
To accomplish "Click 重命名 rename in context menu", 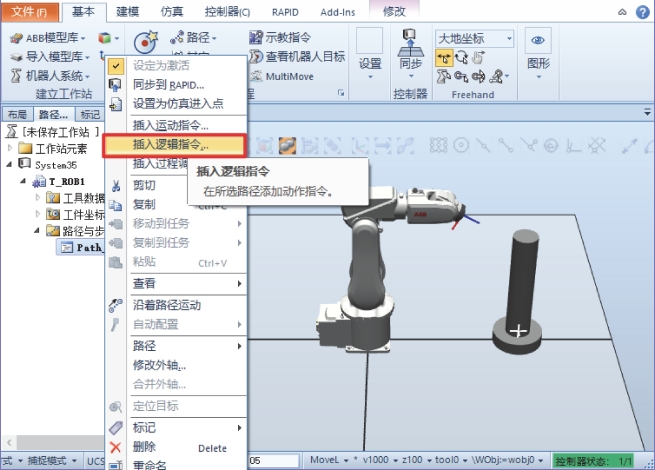I will point(175,465).
